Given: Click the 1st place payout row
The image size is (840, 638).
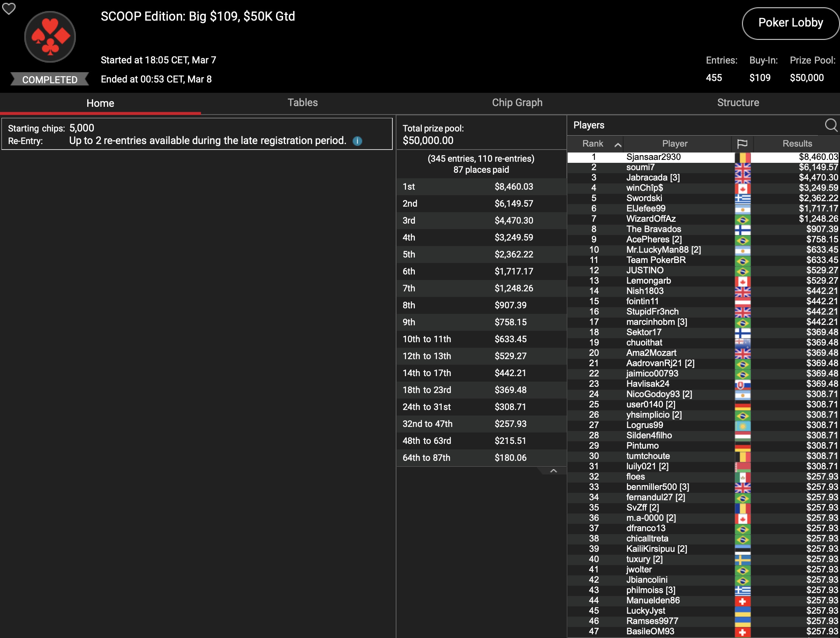Looking at the screenshot, I should tap(481, 187).
